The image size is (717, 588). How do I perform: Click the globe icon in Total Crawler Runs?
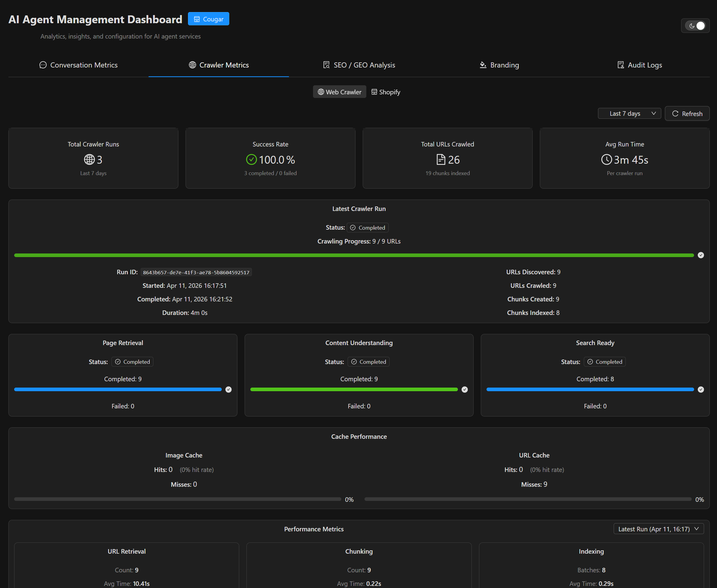click(89, 159)
